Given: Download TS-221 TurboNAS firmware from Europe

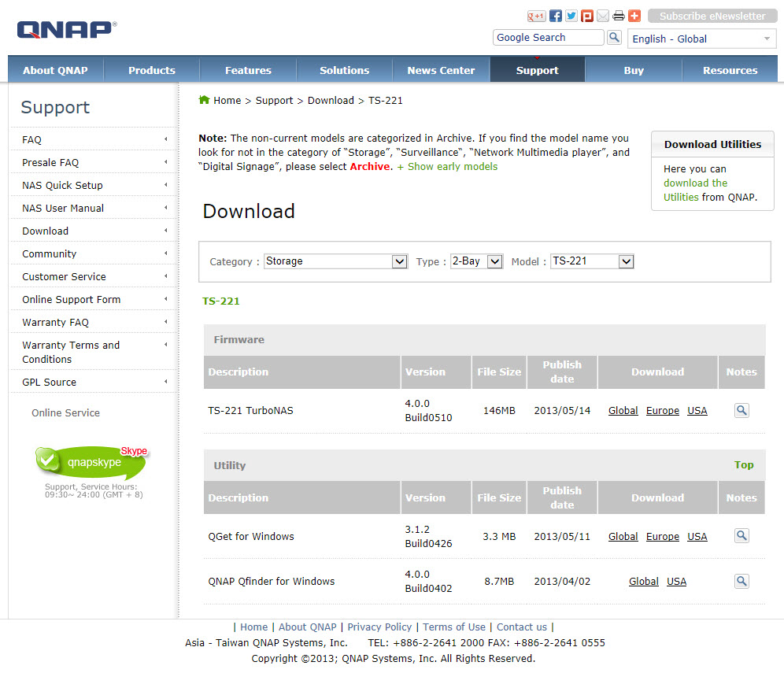Looking at the screenshot, I should pos(663,411).
